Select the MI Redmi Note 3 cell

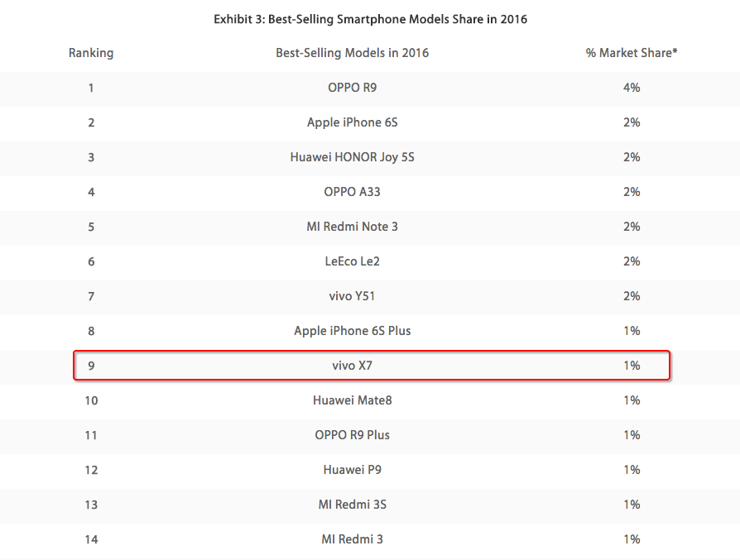pos(352,227)
